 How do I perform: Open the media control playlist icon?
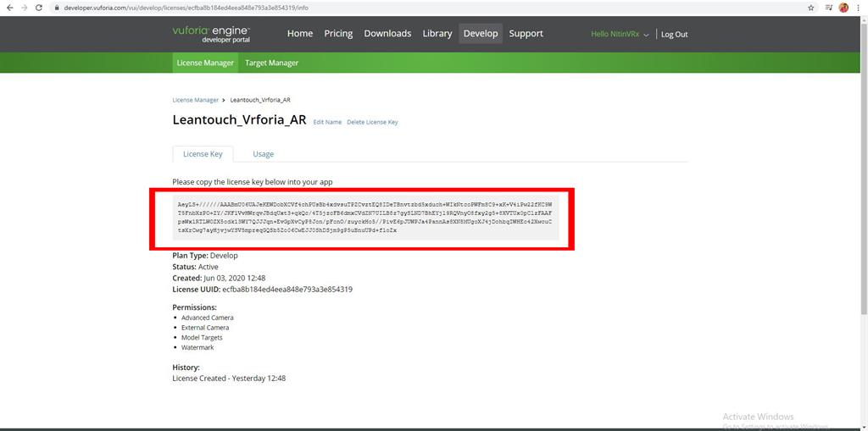point(828,8)
